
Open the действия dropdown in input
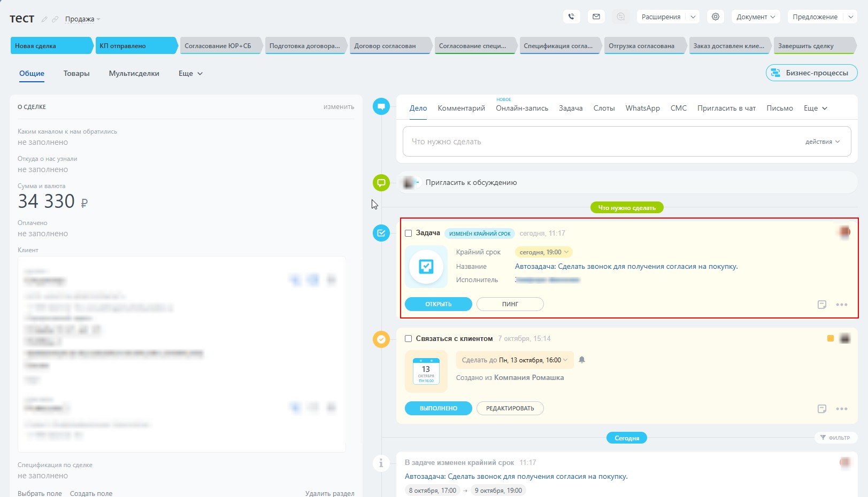pyautogui.click(x=823, y=142)
